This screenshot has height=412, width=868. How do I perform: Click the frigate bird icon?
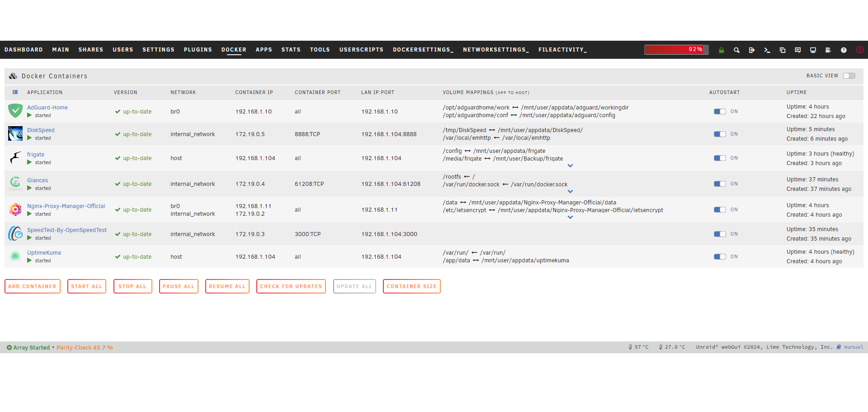click(15, 158)
